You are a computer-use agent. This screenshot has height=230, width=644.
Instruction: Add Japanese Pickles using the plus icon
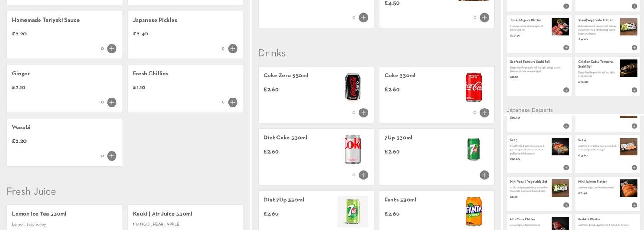click(x=233, y=49)
